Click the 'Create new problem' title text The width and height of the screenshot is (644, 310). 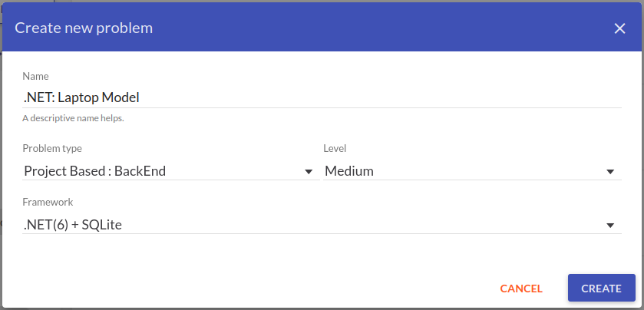point(84,28)
